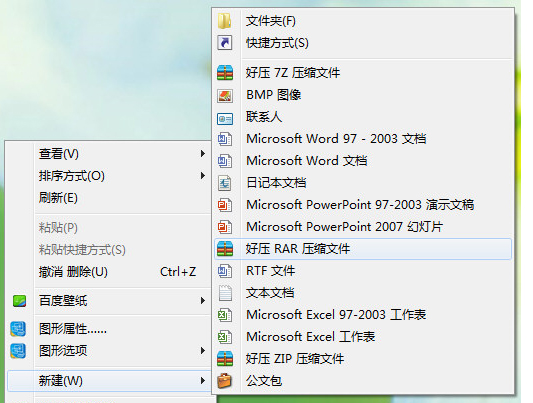Create a new 联系人
The height and width of the screenshot is (403, 533).
[x=363, y=117]
